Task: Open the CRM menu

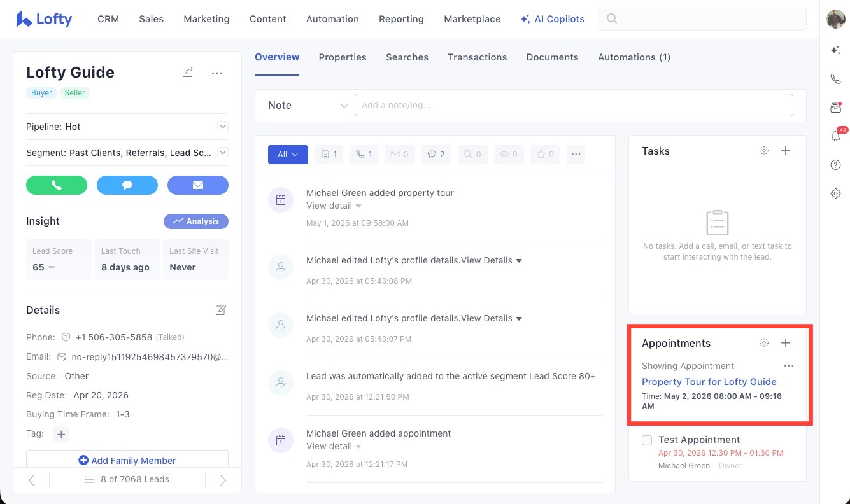Action: click(x=108, y=19)
